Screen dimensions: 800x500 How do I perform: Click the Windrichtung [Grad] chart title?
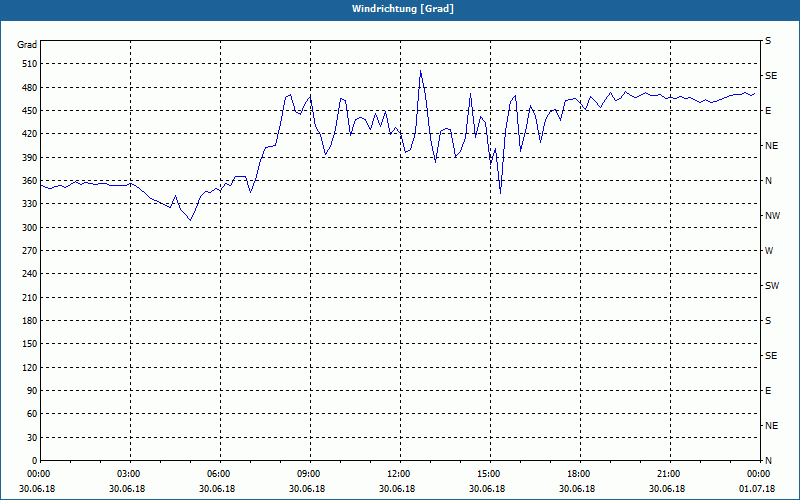(x=403, y=9)
